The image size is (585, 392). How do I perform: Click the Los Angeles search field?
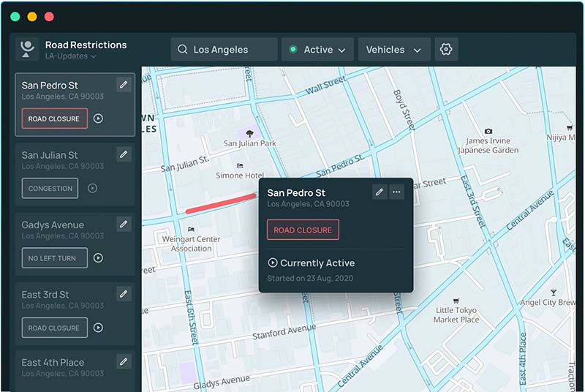[x=224, y=49]
